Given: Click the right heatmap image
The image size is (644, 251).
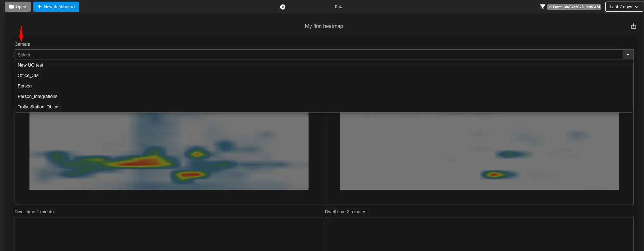Looking at the screenshot, I should click(479, 151).
